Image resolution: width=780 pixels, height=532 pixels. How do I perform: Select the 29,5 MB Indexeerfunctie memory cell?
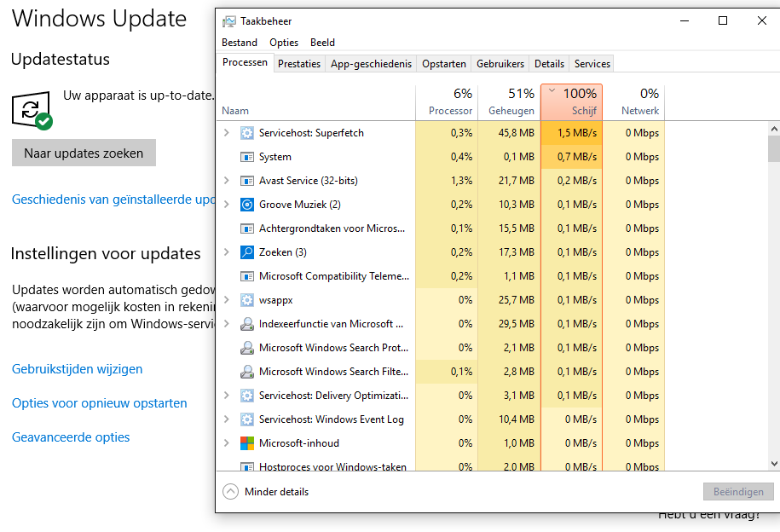[x=510, y=324]
